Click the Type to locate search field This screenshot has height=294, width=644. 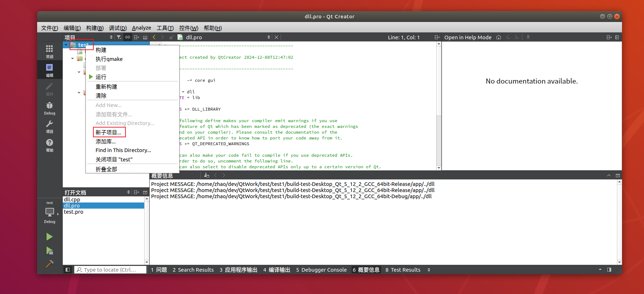110,269
